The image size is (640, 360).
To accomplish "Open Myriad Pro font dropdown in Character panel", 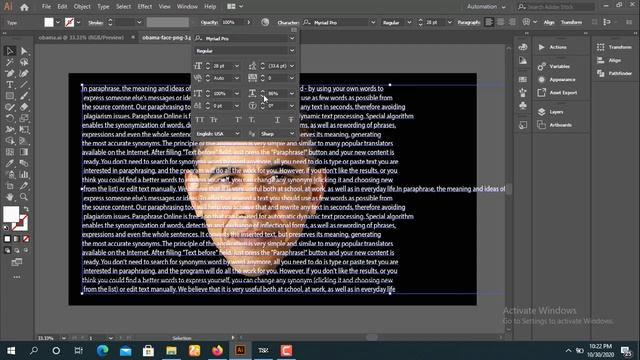I will coord(292,38).
